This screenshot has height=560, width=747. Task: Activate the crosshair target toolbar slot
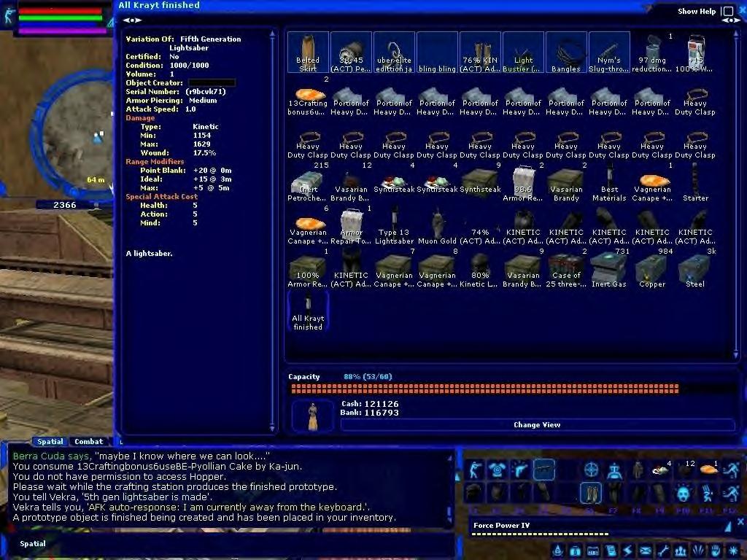591,470
